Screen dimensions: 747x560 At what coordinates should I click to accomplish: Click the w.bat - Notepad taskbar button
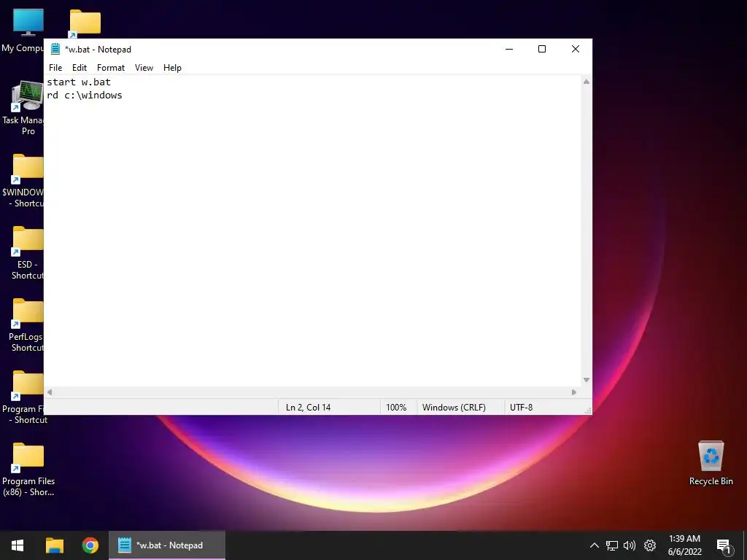pyautogui.click(x=167, y=545)
